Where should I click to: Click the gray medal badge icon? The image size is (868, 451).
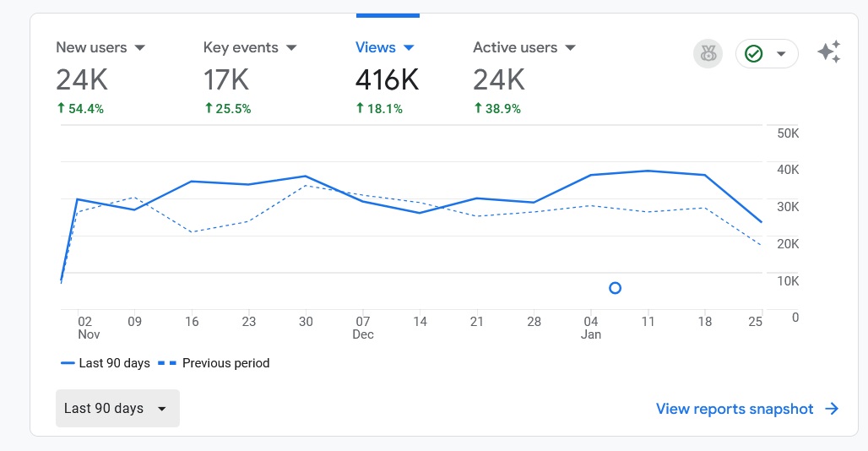pos(708,54)
